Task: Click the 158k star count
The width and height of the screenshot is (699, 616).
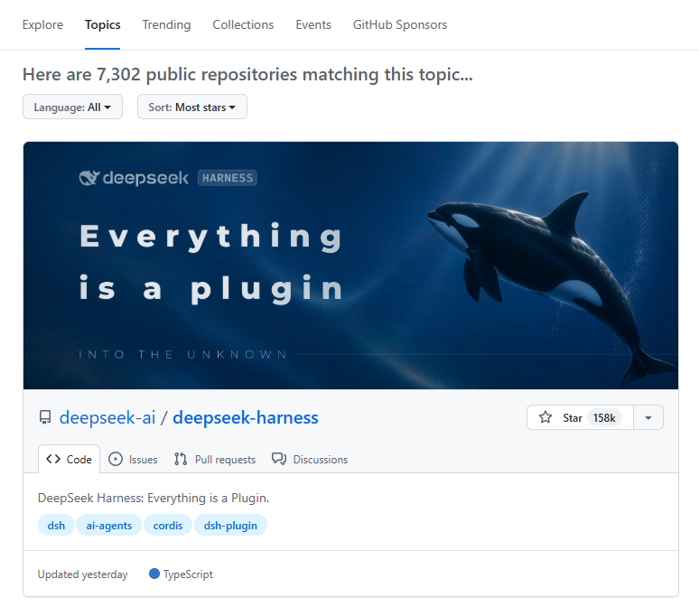Action: 604,417
